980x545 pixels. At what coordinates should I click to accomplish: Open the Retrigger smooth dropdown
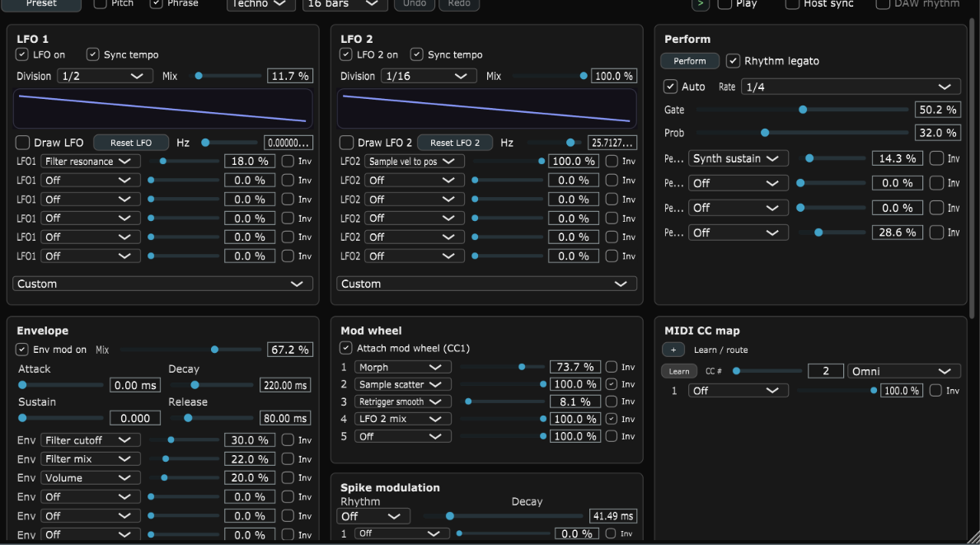(x=402, y=402)
